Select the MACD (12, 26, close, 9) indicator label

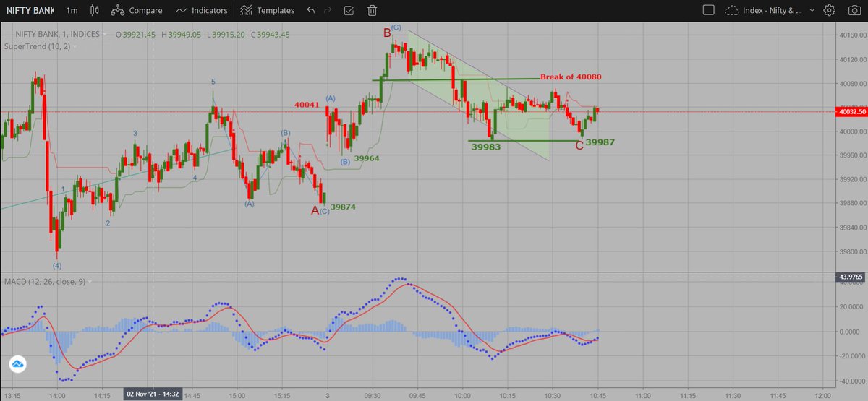click(44, 281)
